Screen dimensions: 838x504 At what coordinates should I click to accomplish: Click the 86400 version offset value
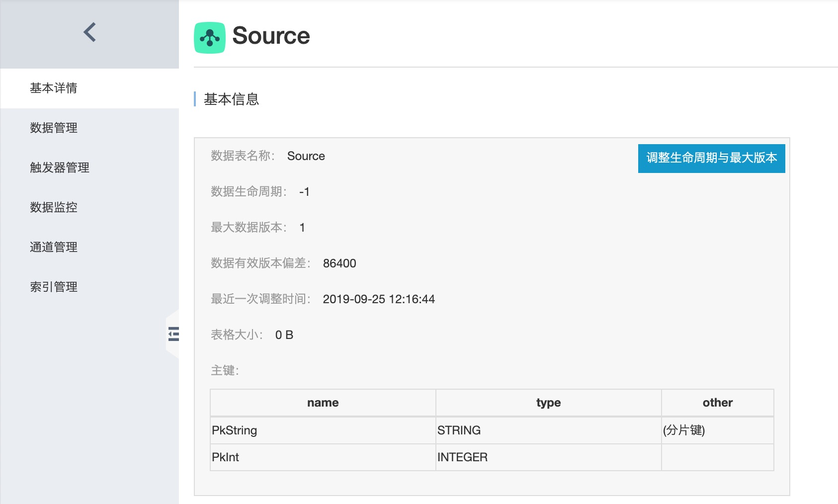(x=339, y=263)
